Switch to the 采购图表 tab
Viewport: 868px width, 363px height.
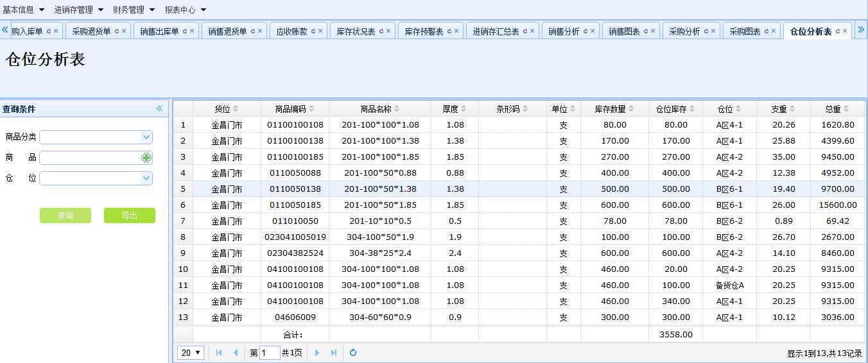click(x=745, y=31)
